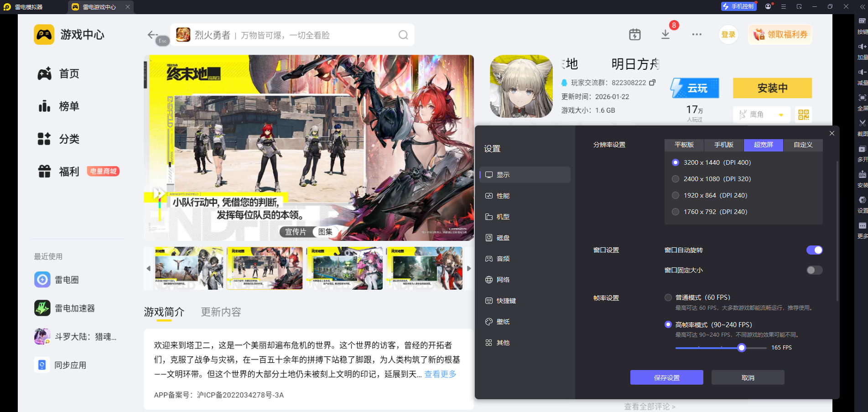Click 保存设置 to save settings
The height and width of the screenshot is (412, 868).
click(667, 377)
